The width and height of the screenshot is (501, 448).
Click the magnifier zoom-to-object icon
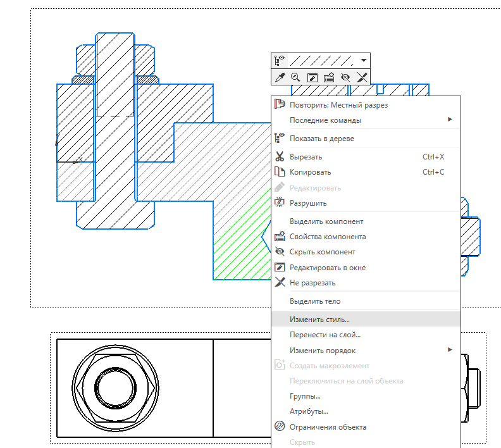pos(295,77)
